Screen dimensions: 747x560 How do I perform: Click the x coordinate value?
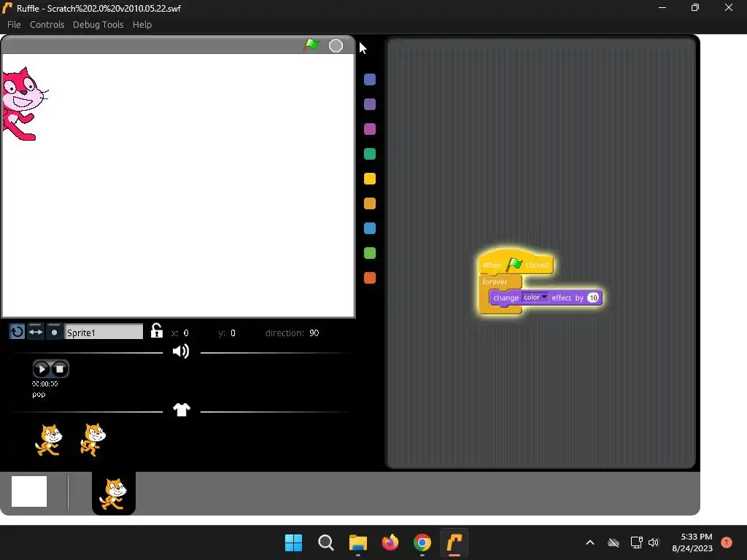pos(186,332)
